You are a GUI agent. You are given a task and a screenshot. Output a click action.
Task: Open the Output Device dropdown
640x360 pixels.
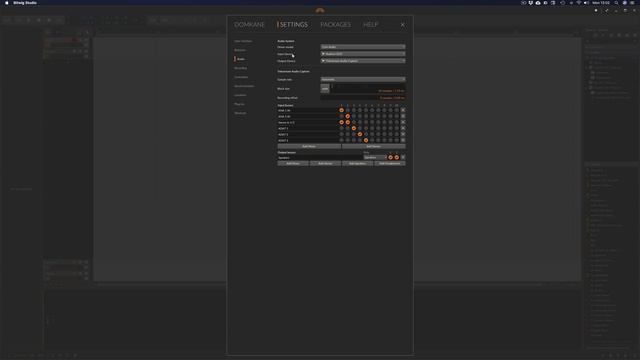pyautogui.click(x=363, y=61)
